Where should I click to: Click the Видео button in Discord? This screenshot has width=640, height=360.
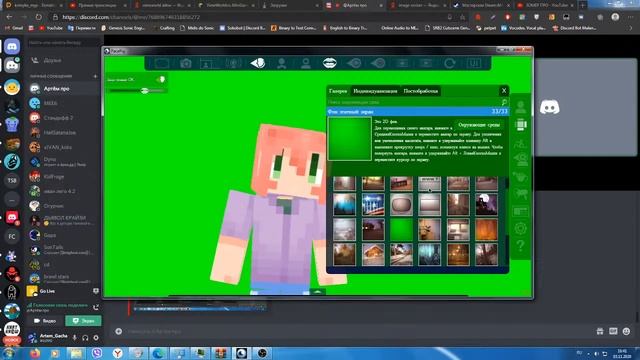tap(45, 321)
